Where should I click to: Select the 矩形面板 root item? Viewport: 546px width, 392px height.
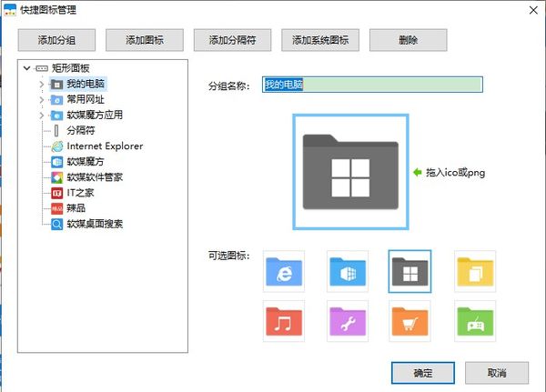pos(71,68)
